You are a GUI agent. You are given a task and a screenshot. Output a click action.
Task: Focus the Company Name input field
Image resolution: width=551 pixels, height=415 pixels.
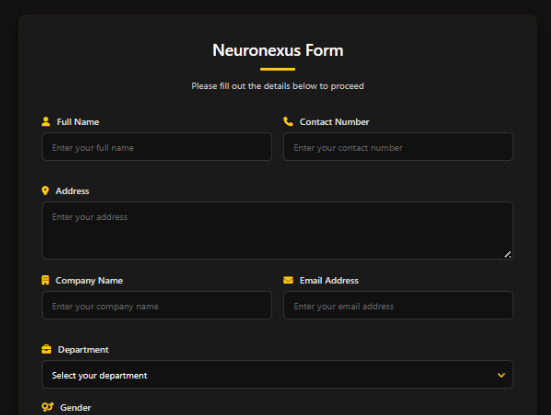click(157, 305)
